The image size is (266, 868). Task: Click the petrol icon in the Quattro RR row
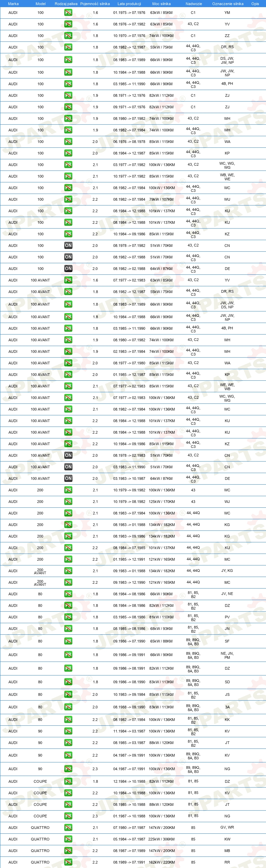click(x=68, y=862)
